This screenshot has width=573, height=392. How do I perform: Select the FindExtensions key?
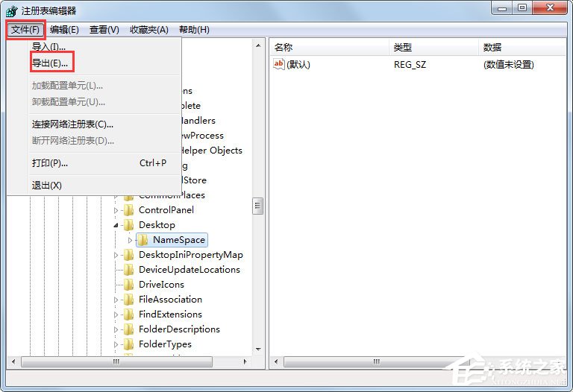pyautogui.click(x=170, y=314)
